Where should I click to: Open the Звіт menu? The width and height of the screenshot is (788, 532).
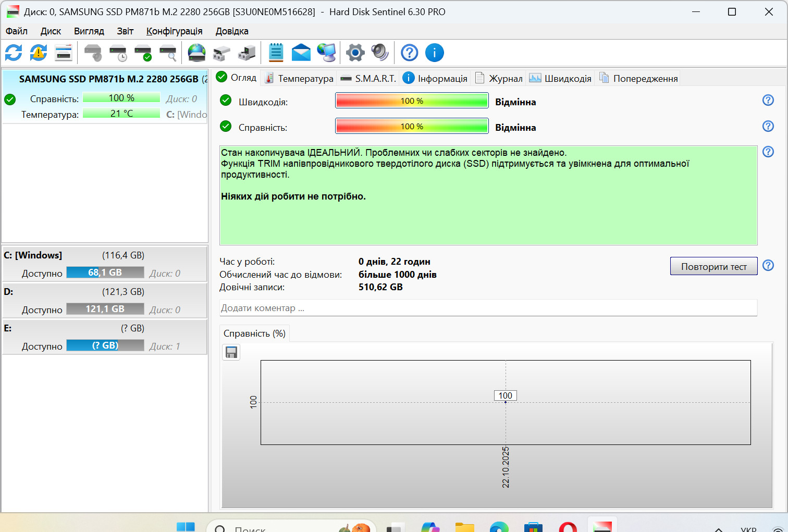(x=125, y=31)
